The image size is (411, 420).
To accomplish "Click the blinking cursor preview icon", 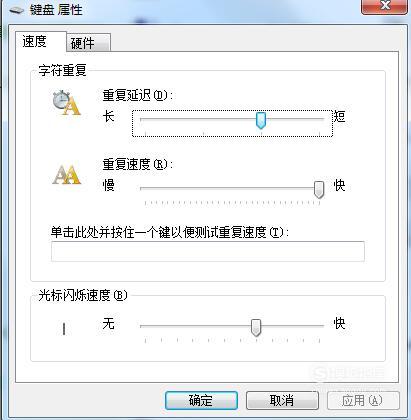I will tap(64, 329).
